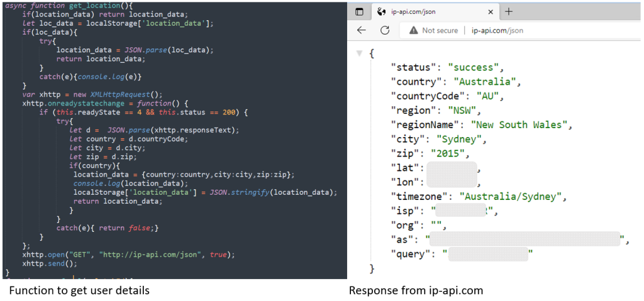
Task: Reload the ip-api.com page
Action: [385, 30]
